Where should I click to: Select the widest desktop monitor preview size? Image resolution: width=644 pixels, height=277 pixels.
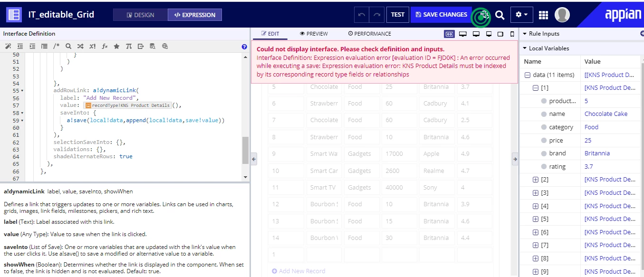coord(463,34)
